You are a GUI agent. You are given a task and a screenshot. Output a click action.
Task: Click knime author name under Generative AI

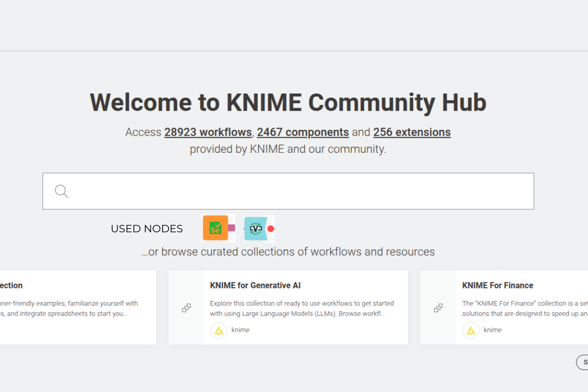coord(241,330)
